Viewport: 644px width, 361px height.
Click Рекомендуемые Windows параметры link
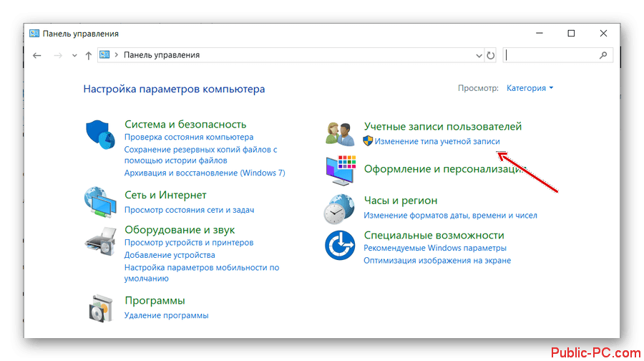point(435,248)
